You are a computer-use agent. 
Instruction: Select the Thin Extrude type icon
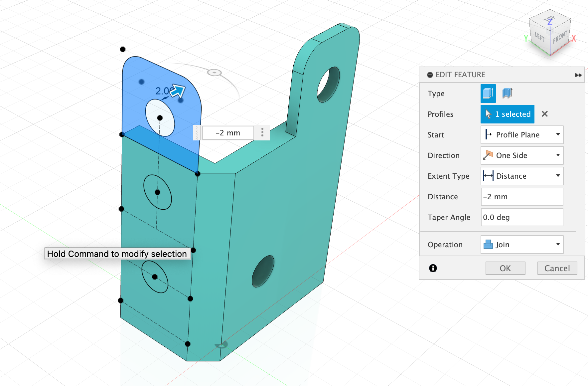[x=507, y=93]
